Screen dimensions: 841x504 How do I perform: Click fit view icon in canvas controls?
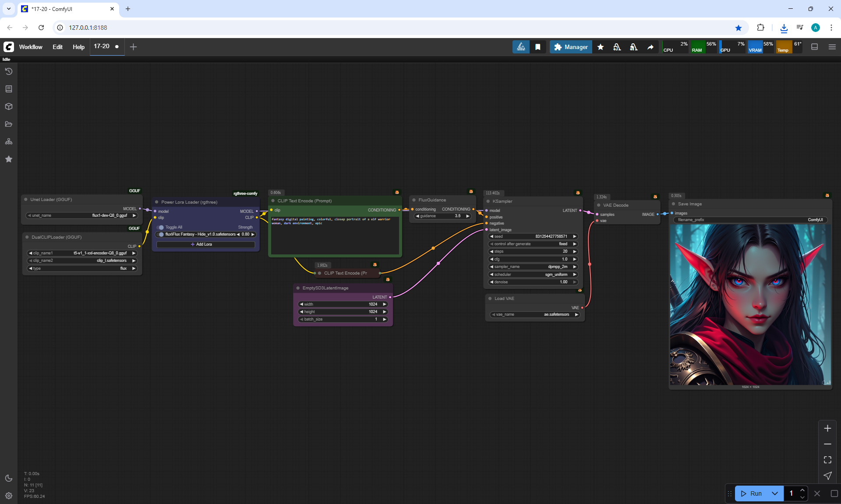click(x=827, y=460)
